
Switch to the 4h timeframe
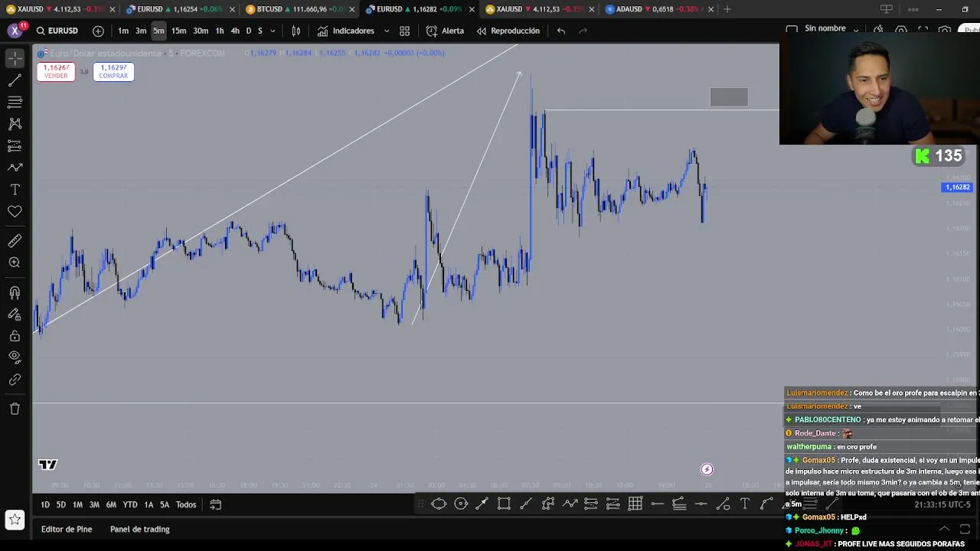(235, 31)
